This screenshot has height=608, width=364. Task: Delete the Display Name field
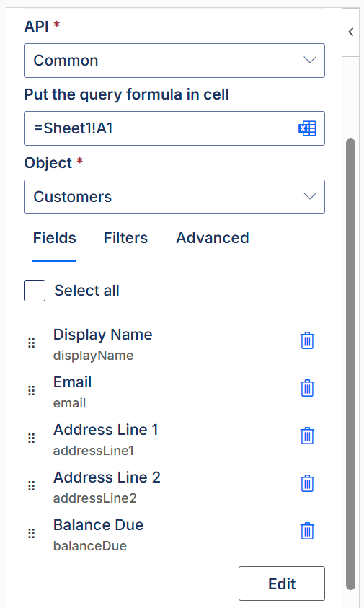coord(307,341)
